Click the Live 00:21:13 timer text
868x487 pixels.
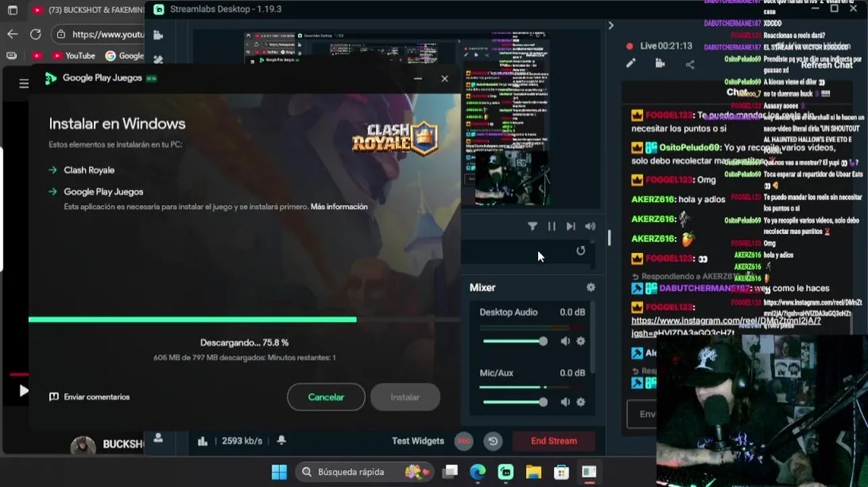[666, 46]
